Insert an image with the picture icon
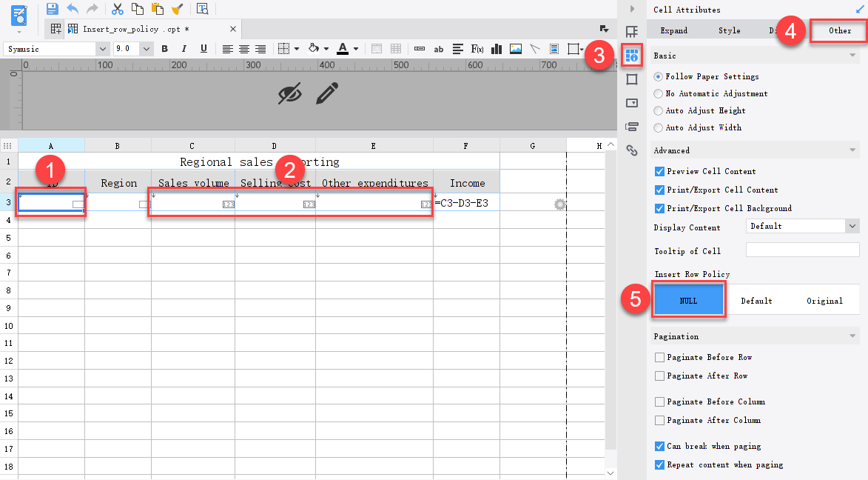868x480 pixels. point(515,48)
